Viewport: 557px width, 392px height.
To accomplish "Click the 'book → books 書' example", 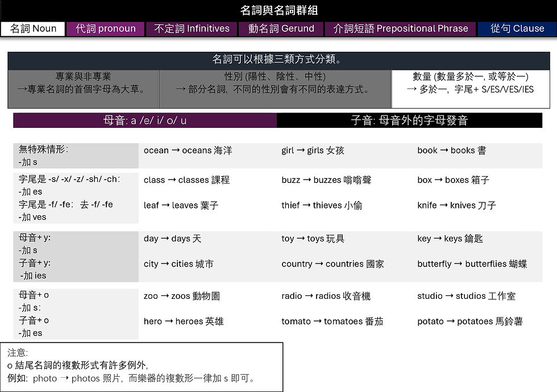I will pyautogui.click(x=451, y=151).
